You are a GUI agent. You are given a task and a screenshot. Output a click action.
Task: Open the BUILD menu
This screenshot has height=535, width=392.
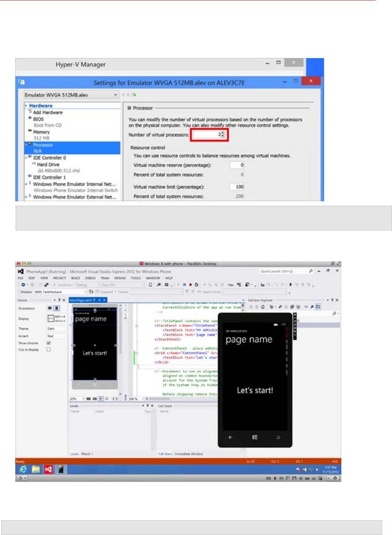coord(76,278)
